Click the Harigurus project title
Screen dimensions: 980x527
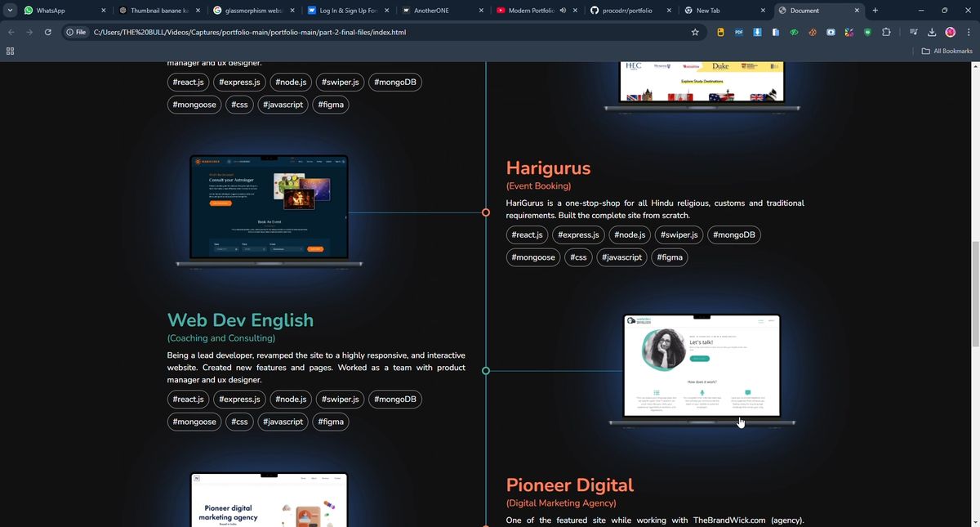[x=548, y=167]
